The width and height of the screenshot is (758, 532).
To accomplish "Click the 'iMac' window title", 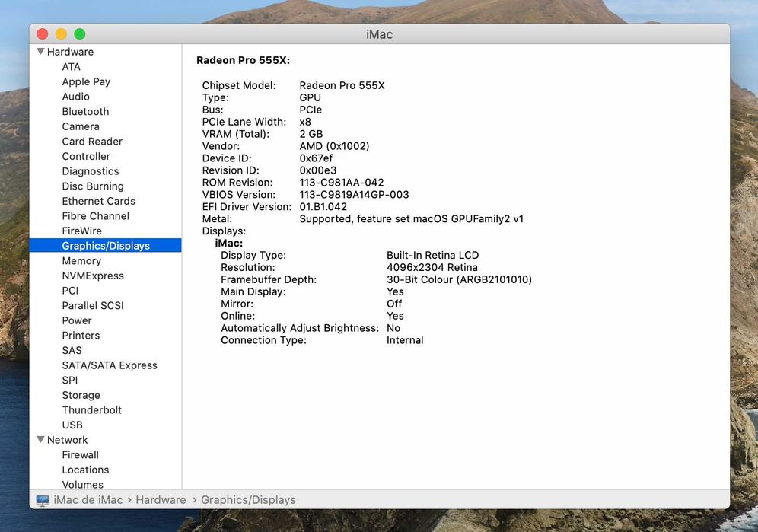I will click(x=379, y=34).
